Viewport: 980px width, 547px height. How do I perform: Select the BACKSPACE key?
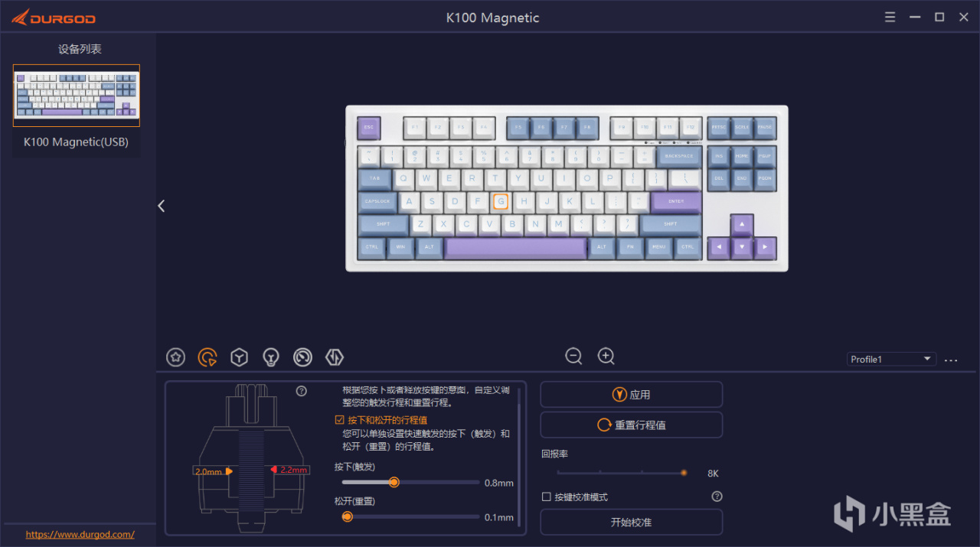[678, 156]
